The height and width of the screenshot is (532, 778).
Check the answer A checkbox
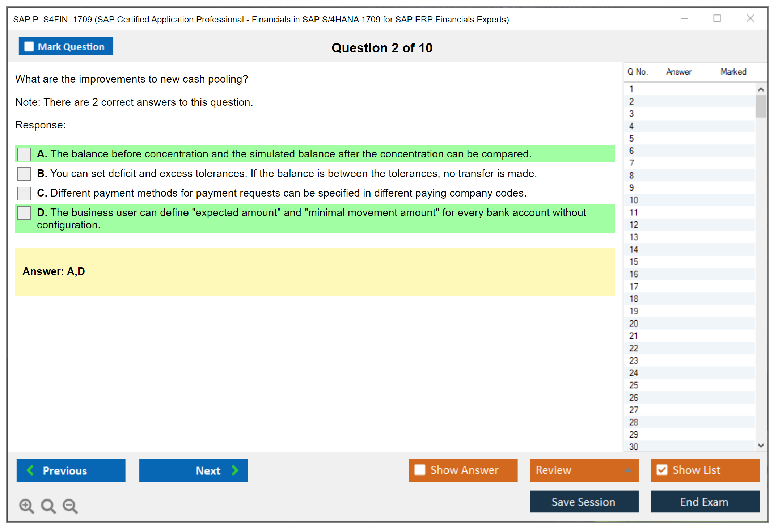(x=24, y=154)
